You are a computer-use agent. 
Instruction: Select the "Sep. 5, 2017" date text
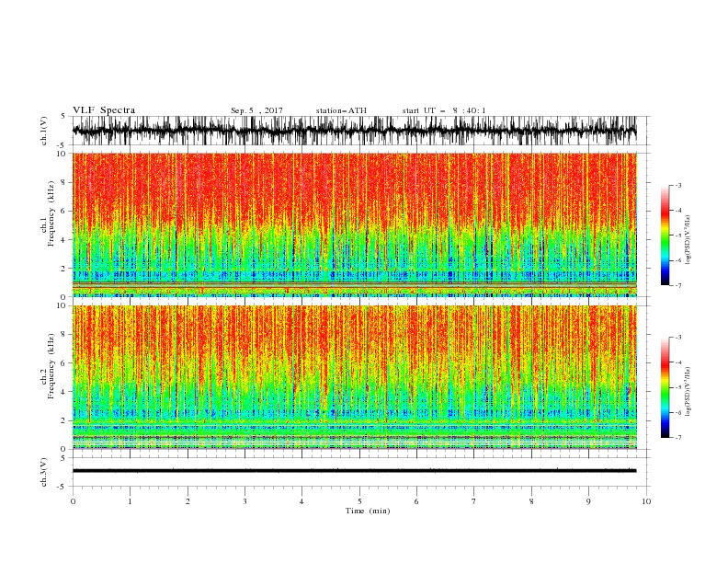point(256,110)
